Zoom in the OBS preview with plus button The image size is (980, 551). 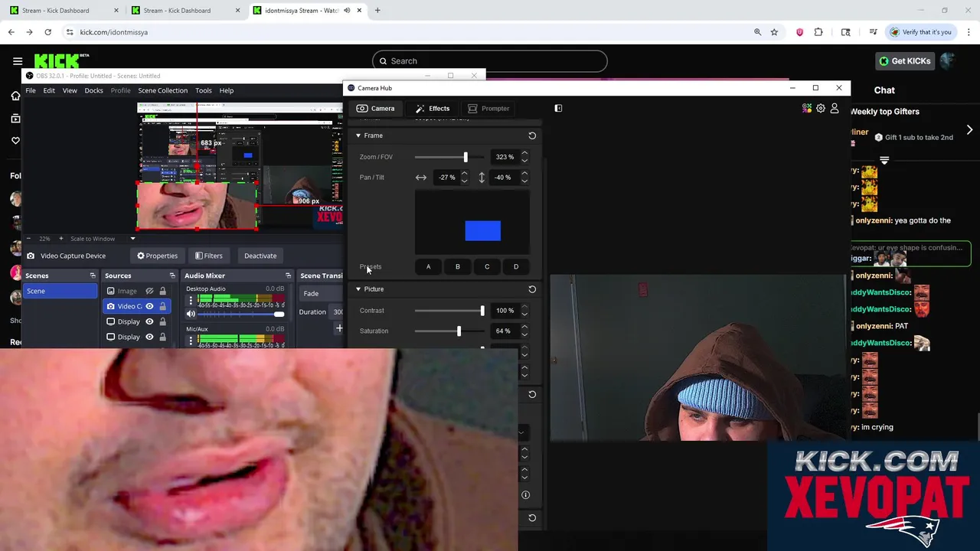(63, 239)
